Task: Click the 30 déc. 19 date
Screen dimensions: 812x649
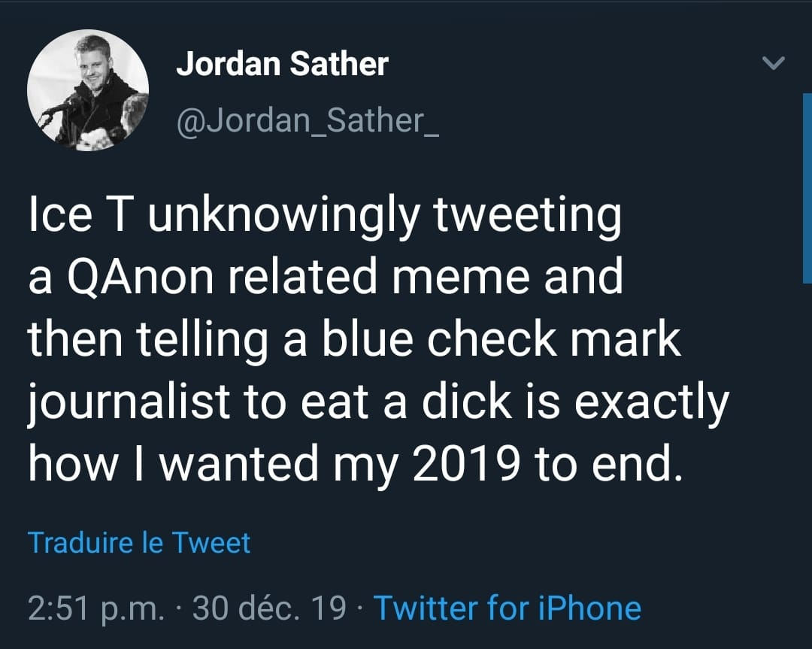Action: (269, 608)
